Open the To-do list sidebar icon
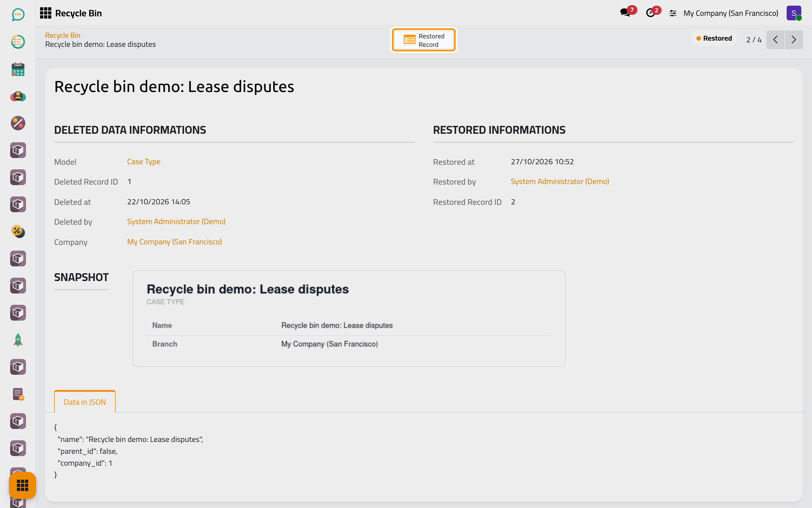The height and width of the screenshot is (508, 812). click(18, 42)
